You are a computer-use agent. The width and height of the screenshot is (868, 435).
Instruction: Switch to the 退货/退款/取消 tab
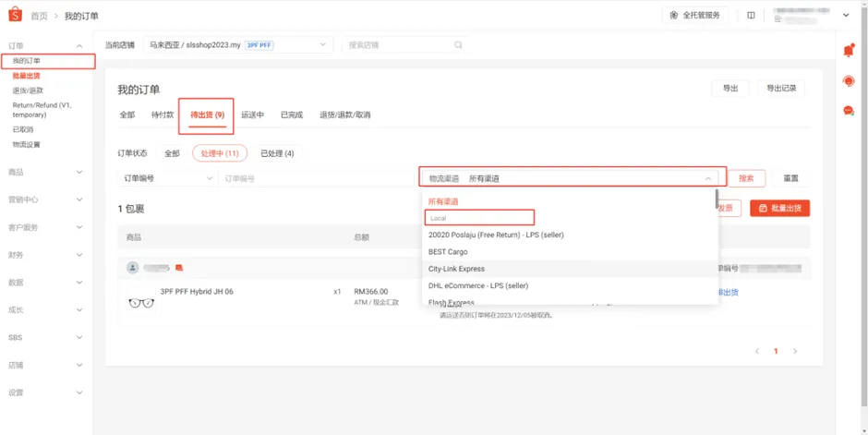pos(344,115)
